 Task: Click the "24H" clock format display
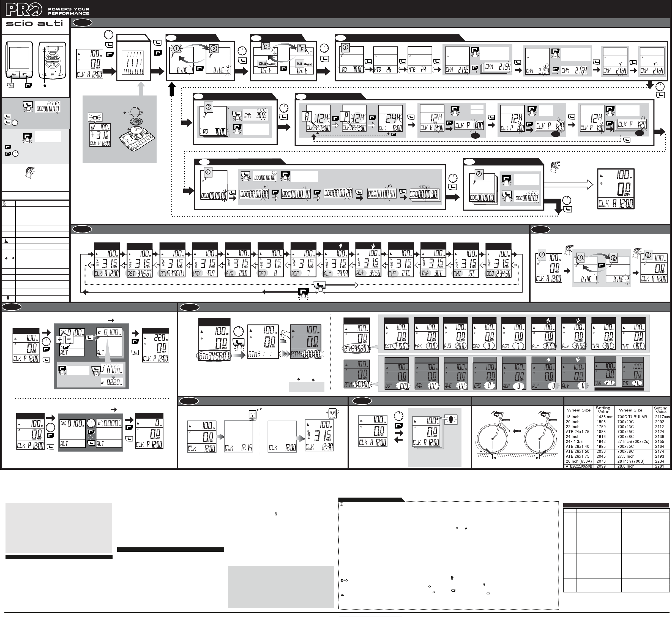point(390,119)
